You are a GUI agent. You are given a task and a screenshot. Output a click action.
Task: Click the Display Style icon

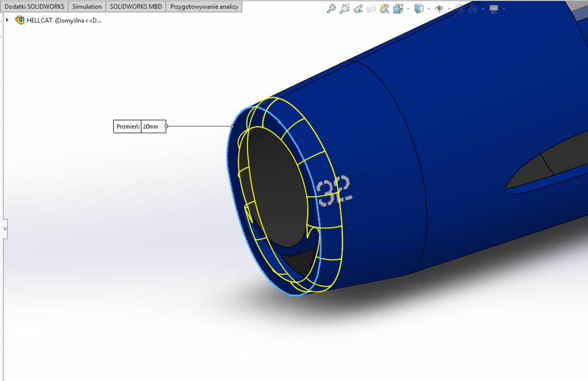419,9
